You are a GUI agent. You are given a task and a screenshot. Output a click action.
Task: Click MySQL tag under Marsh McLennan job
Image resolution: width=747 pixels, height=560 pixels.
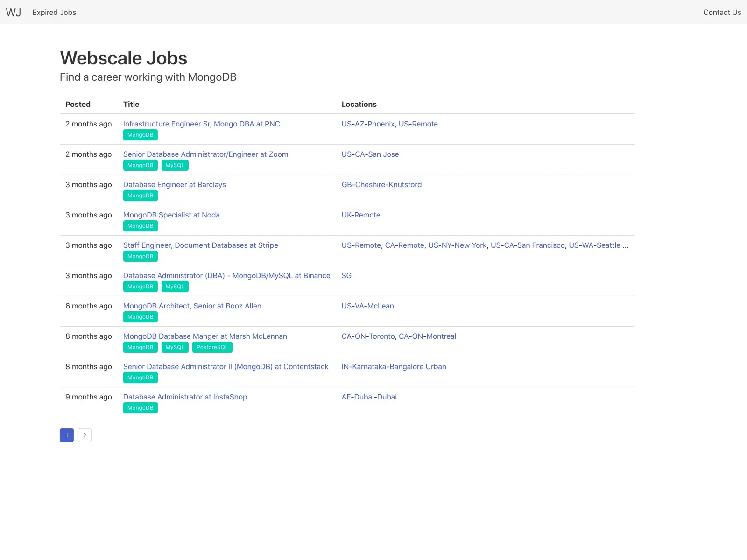[175, 347]
